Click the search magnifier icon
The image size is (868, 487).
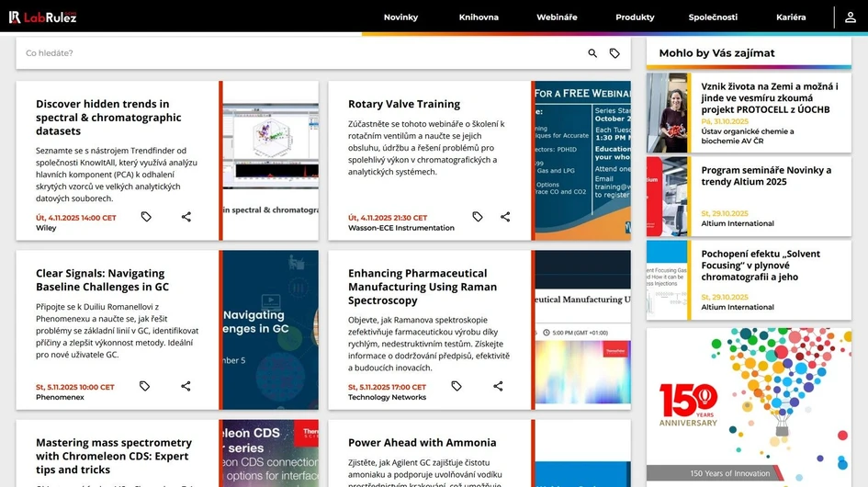(592, 53)
